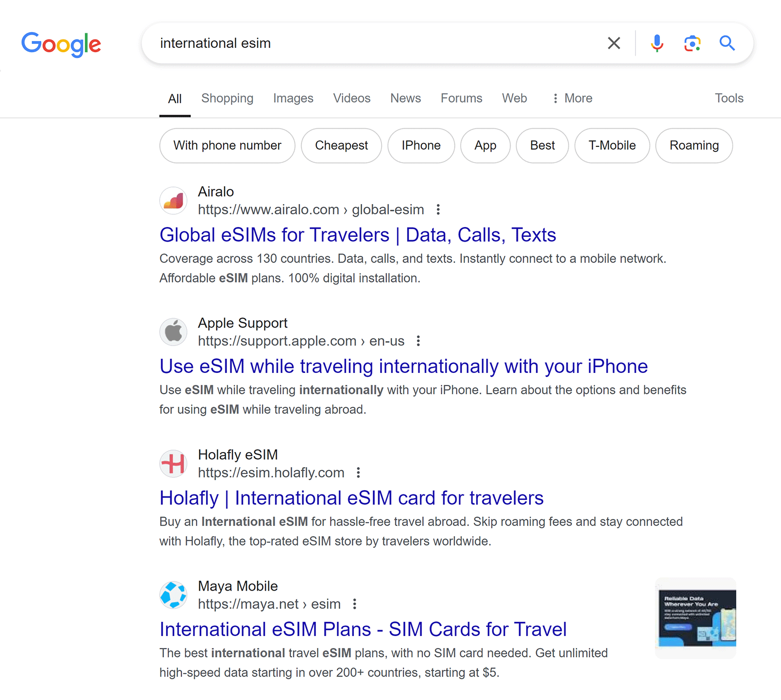The height and width of the screenshot is (700, 781).
Task: Focus the search field containing "international esim"
Action: (x=376, y=43)
